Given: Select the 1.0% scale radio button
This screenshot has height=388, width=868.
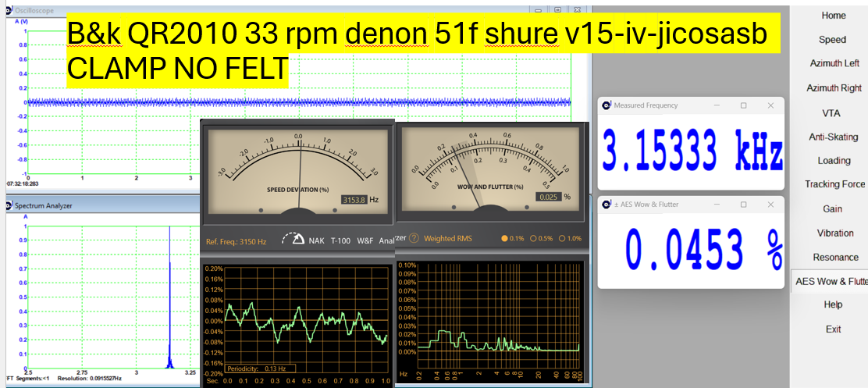Looking at the screenshot, I should (562, 238).
